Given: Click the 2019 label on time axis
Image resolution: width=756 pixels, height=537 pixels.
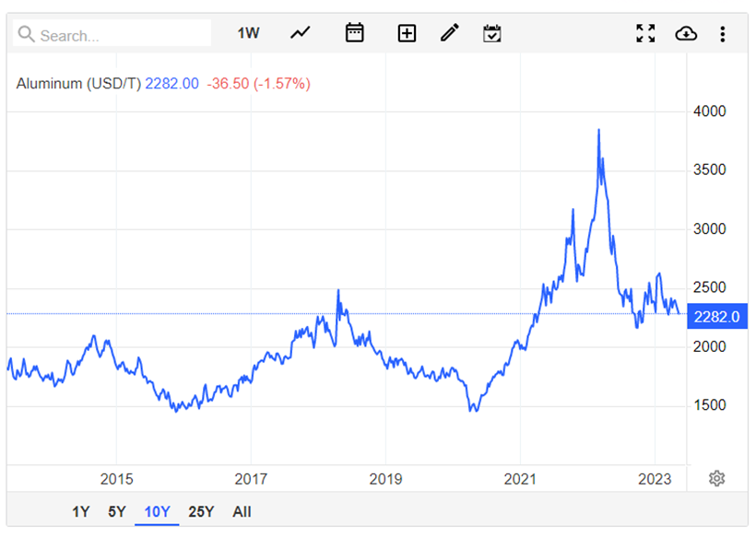Looking at the screenshot, I should pyautogui.click(x=385, y=479).
